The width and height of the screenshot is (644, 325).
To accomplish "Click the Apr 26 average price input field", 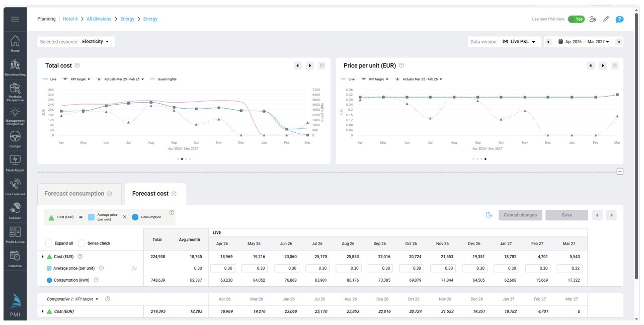I will click(223, 268).
